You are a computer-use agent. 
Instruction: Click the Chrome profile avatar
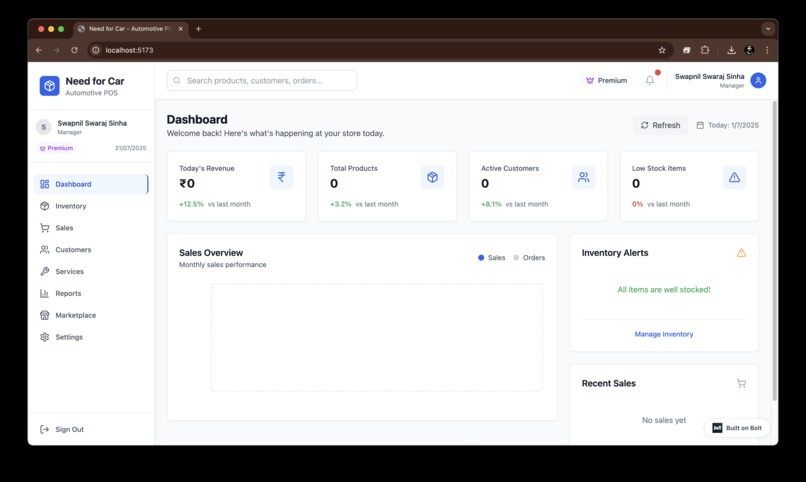point(749,50)
